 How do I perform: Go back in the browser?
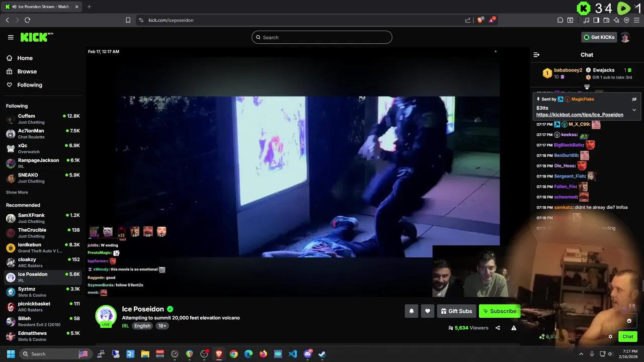(x=7, y=20)
